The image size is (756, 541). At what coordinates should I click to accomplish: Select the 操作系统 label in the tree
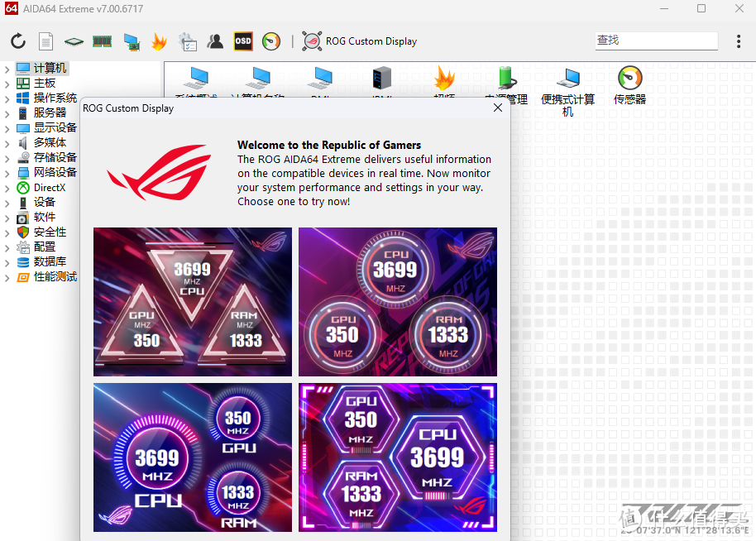point(55,98)
